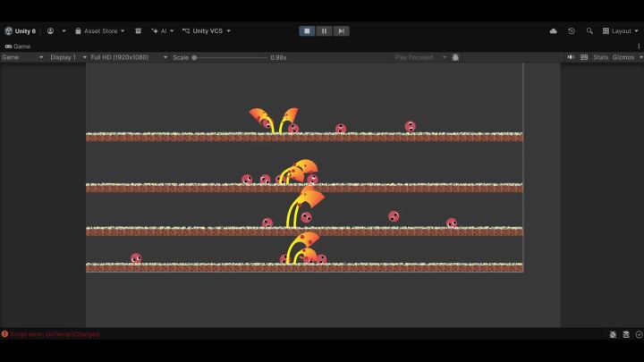The image size is (644, 362).
Task: Toggle the Stats overlay button
Action: (600, 57)
